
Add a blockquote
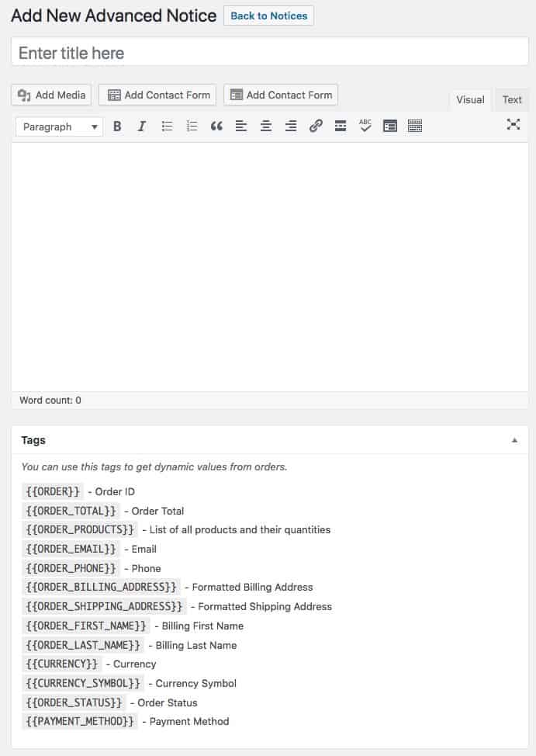click(x=216, y=127)
